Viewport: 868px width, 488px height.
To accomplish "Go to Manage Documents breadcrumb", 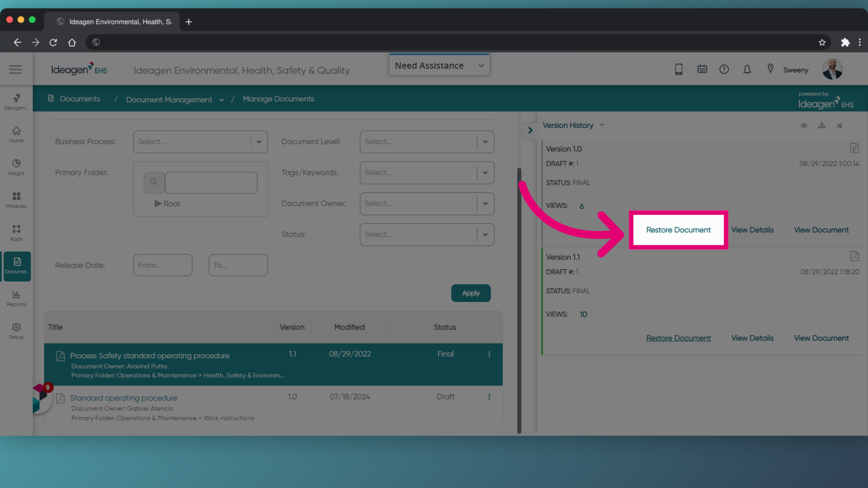I will [x=278, y=99].
